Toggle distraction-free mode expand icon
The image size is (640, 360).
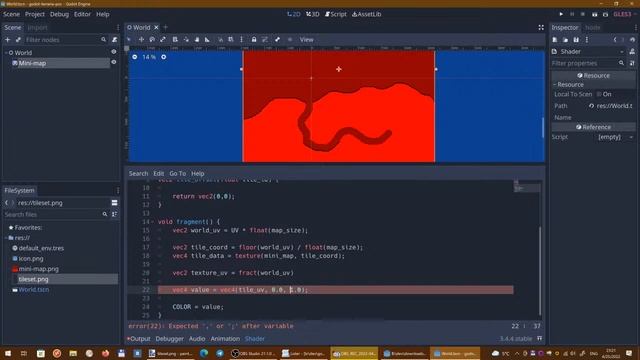tap(541, 27)
